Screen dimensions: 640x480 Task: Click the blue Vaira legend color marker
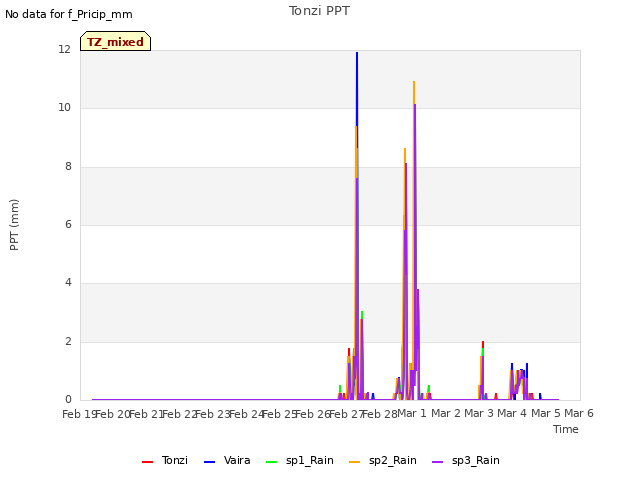tap(209, 462)
